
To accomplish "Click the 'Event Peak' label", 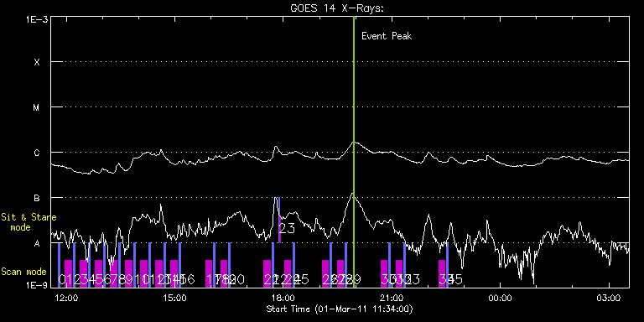I will point(387,36).
